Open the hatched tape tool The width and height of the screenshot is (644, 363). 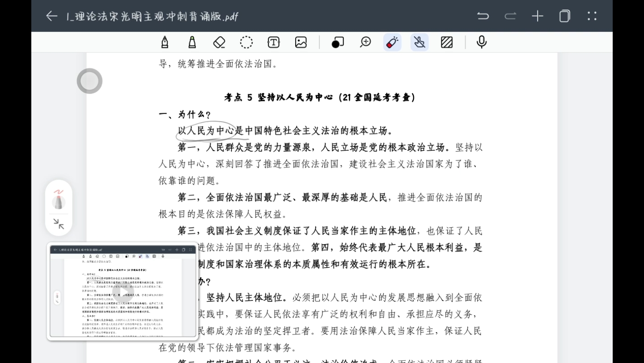[447, 42]
